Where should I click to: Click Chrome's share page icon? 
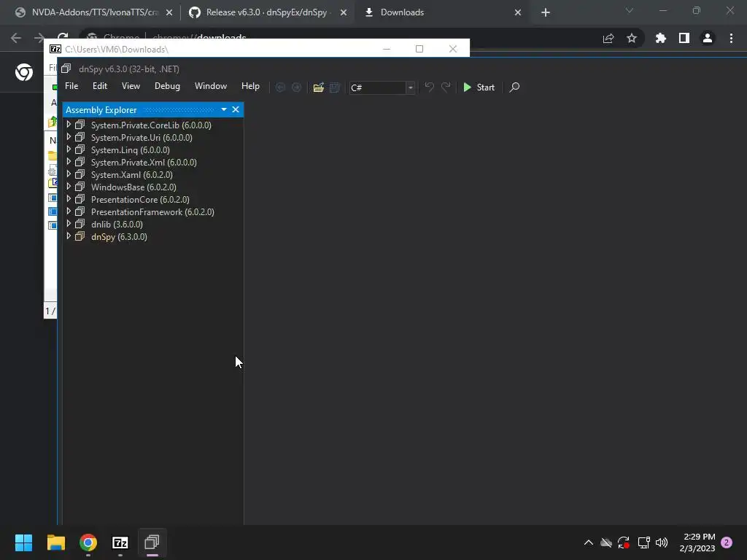coord(608,38)
